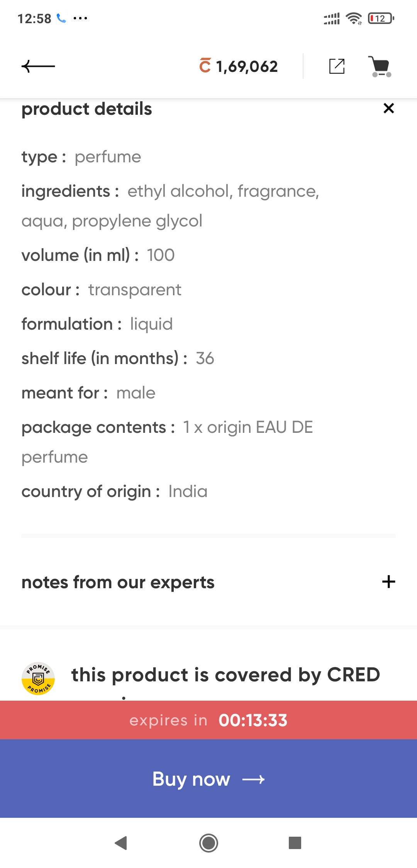Screen dimensions: 417x868
Task: Tap the ingredients detail row
Action: point(170,206)
